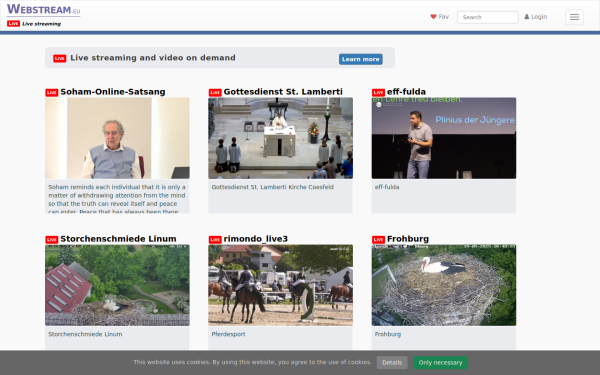Click 'Live streaming and video on demand' heading
Viewport: 600px width, 375px height.
tap(153, 58)
